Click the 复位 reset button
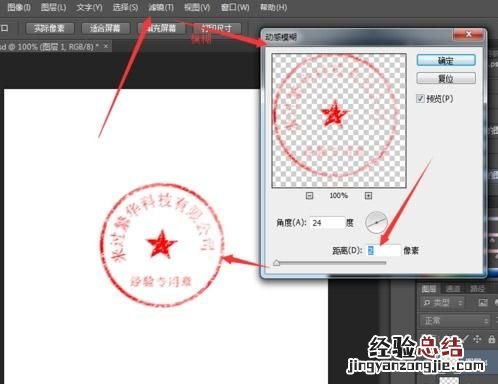The width and height of the screenshot is (498, 384). [x=446, y=79]
